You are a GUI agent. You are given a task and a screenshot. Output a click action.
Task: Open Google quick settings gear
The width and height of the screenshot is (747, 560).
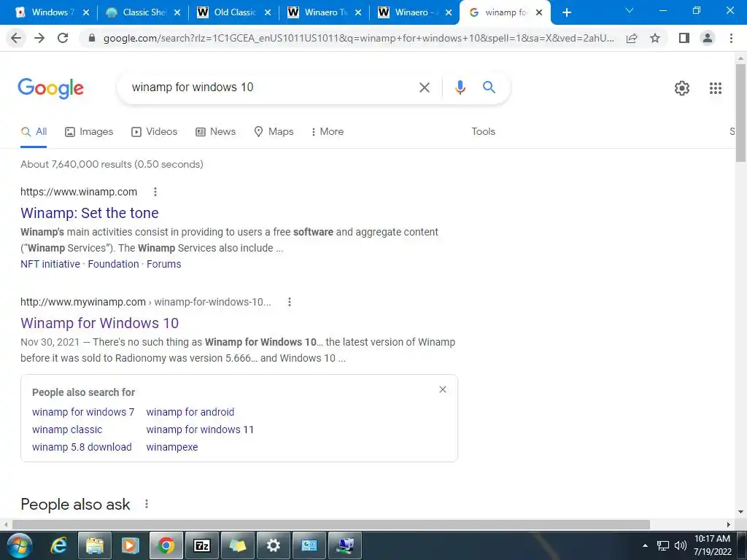coord(682,88)
